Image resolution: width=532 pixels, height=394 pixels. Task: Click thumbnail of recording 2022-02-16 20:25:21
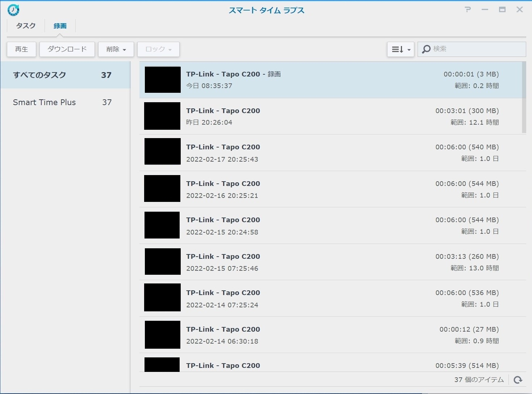point(162,188)
